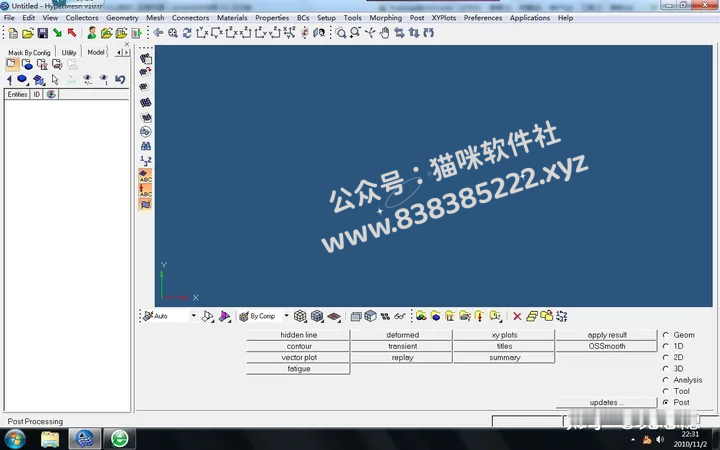Open Windows Start menu orb
720x450 pixels.
15,439
